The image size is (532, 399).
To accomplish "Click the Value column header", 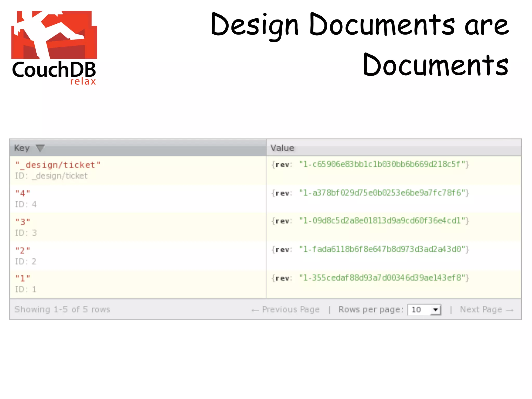I will click(x=394, y=148).
